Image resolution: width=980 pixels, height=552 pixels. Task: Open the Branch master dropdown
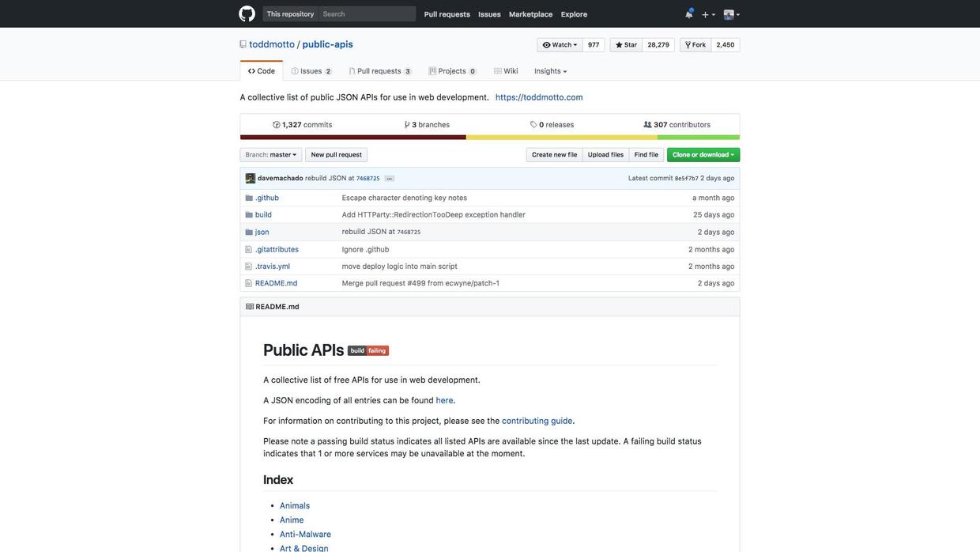[271, 155]
